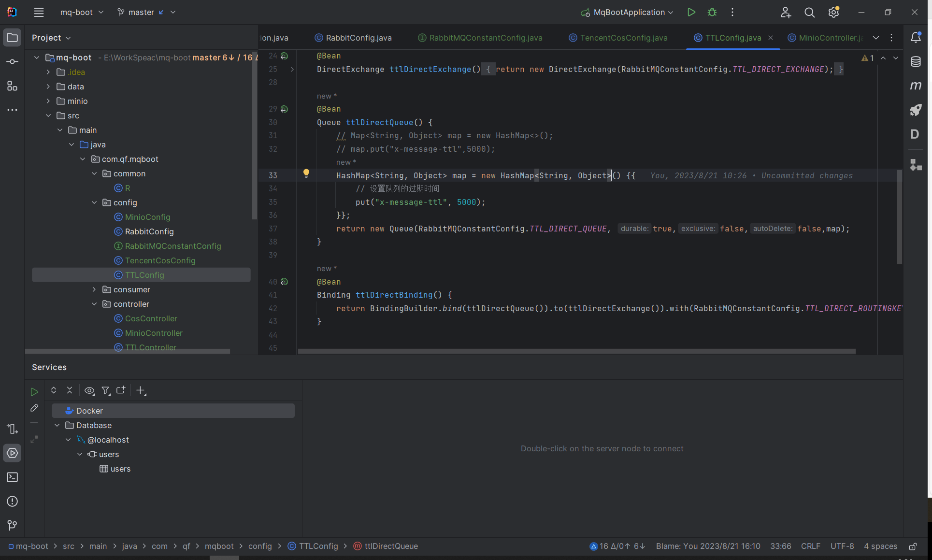
Task: Open the Notifications bell
Action: (x=916, y=38)
